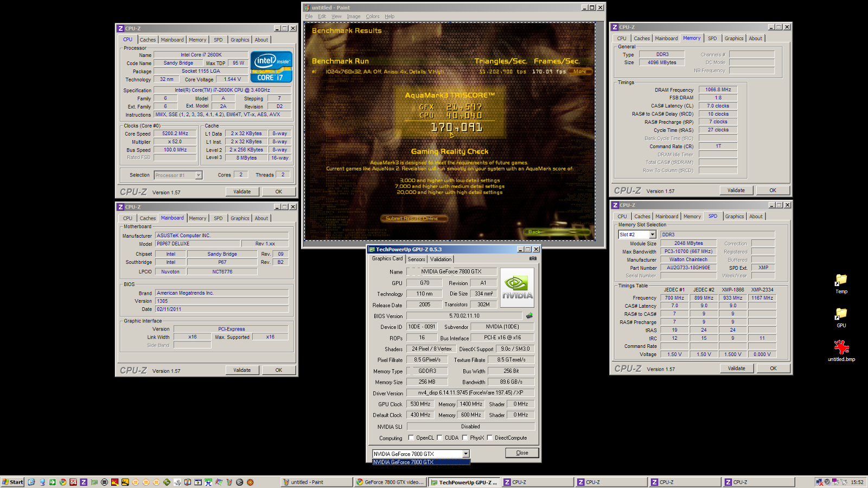Click the AquaMark total score 170,091

click(456, 127)
